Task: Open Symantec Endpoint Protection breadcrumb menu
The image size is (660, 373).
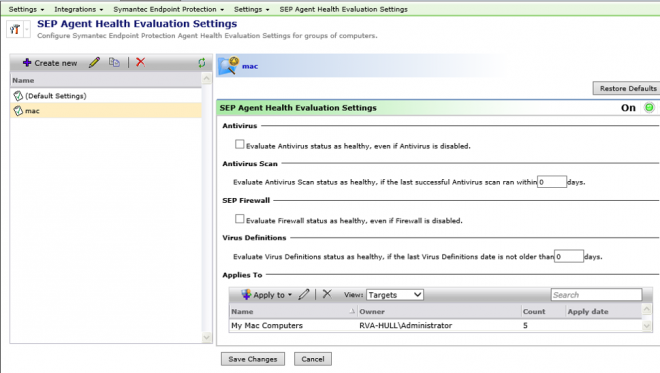Action: tap(168, 9)
